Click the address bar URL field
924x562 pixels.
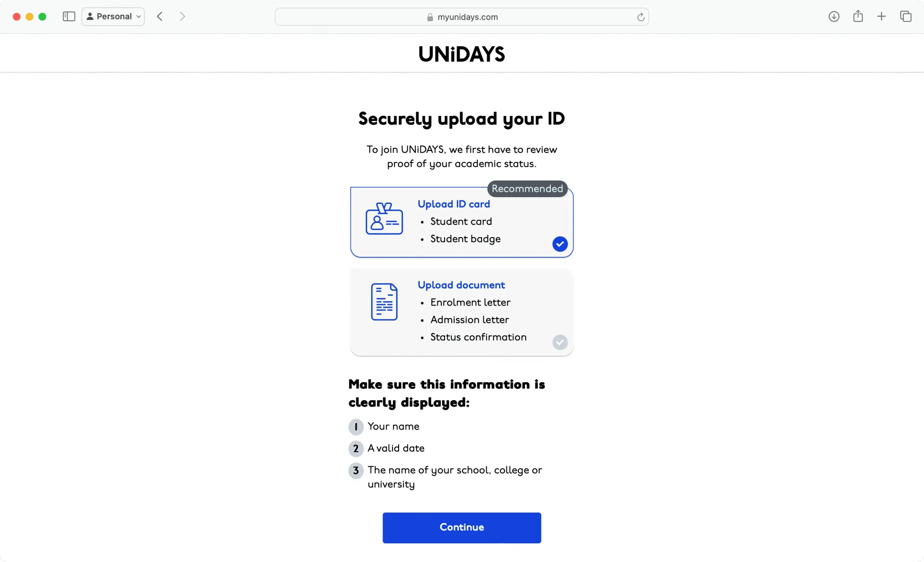click(x=462, y=17)
